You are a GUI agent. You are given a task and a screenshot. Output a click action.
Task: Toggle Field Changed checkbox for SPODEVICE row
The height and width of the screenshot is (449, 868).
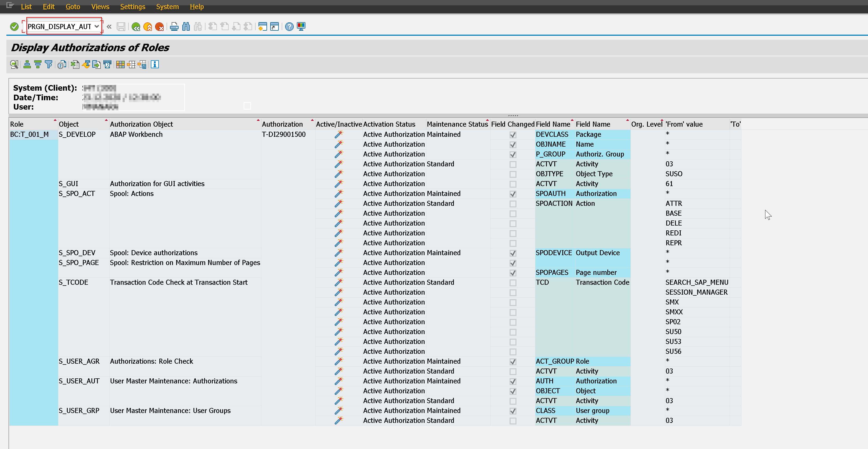pos(512,253)
